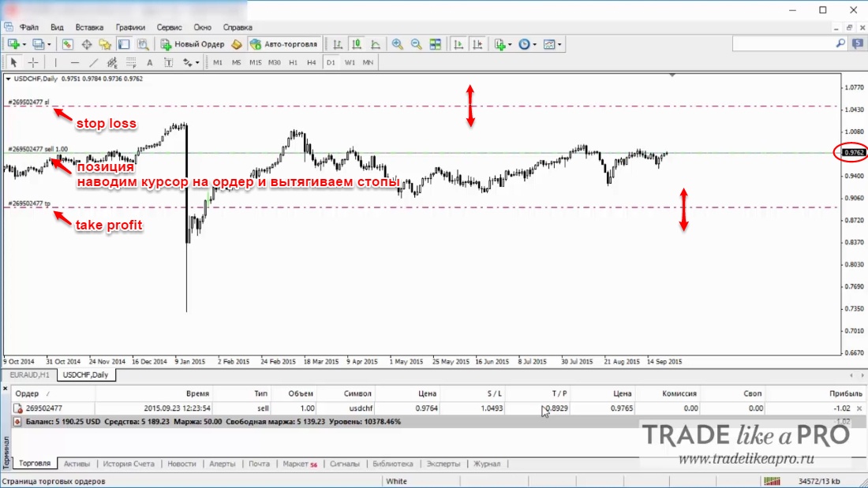Image resolution: width=868 pixels, height=488 pixels.
Task: Close the Terminal panel
Action: pyautogui.click(x=5, y=389)
